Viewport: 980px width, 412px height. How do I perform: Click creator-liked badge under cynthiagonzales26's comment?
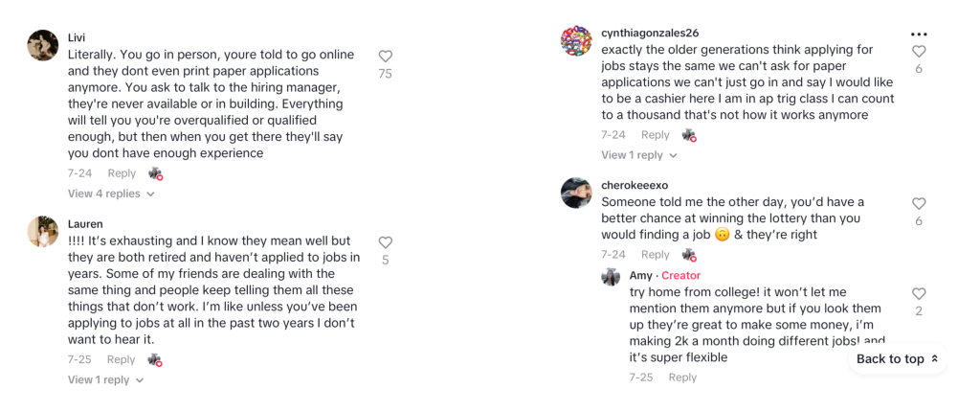coord(688,135)
